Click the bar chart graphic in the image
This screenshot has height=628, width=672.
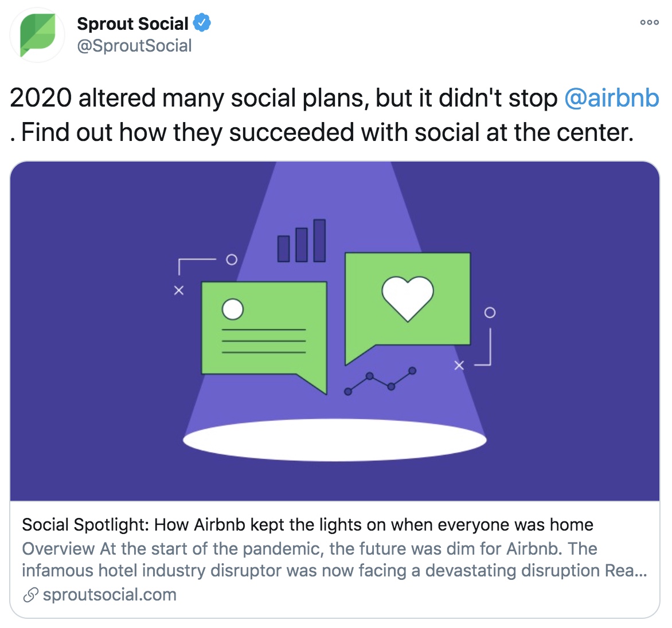(x=302, y=240)
